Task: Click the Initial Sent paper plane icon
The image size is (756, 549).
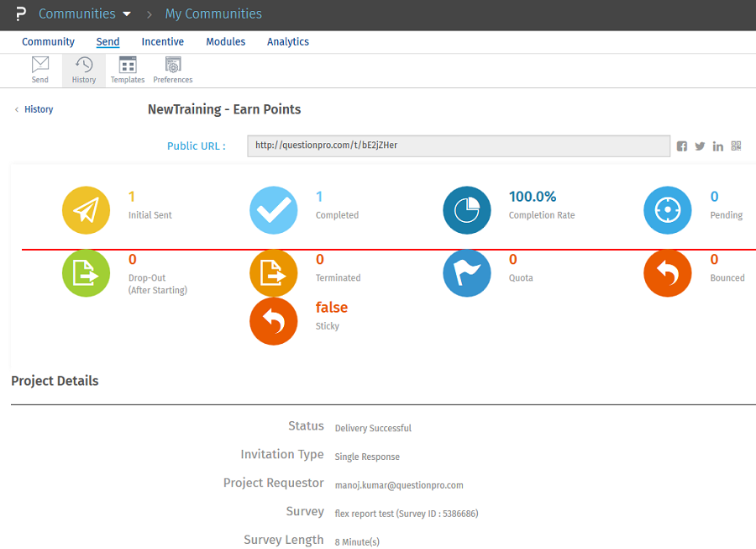Action: (86, 210)
